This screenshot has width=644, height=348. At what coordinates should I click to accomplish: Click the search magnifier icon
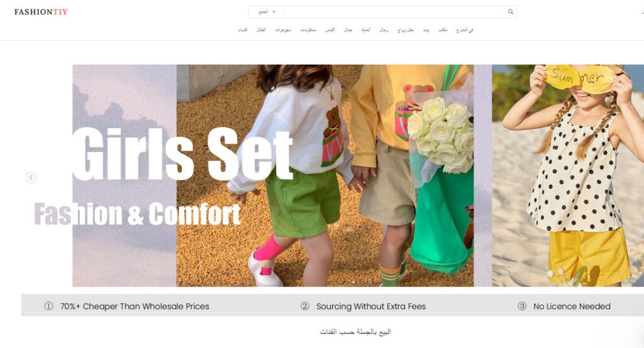point(511,12)
